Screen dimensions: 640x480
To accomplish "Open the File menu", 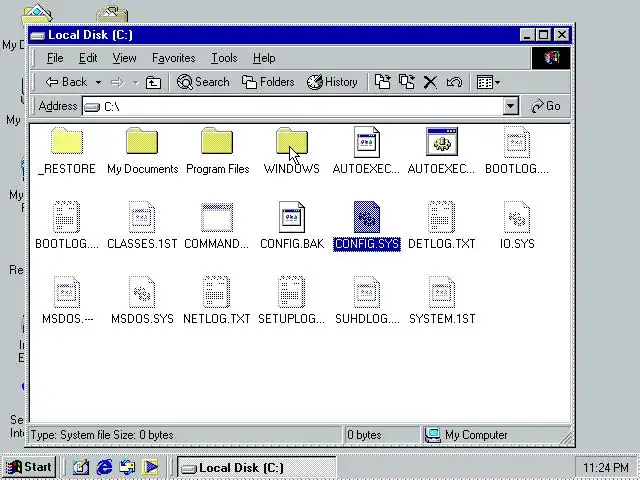I will point(55,58).
